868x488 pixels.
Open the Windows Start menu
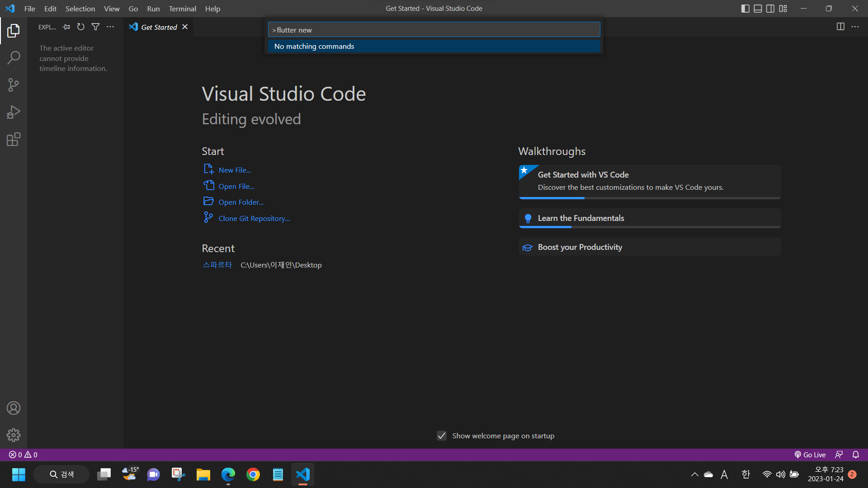click(19, 474)
